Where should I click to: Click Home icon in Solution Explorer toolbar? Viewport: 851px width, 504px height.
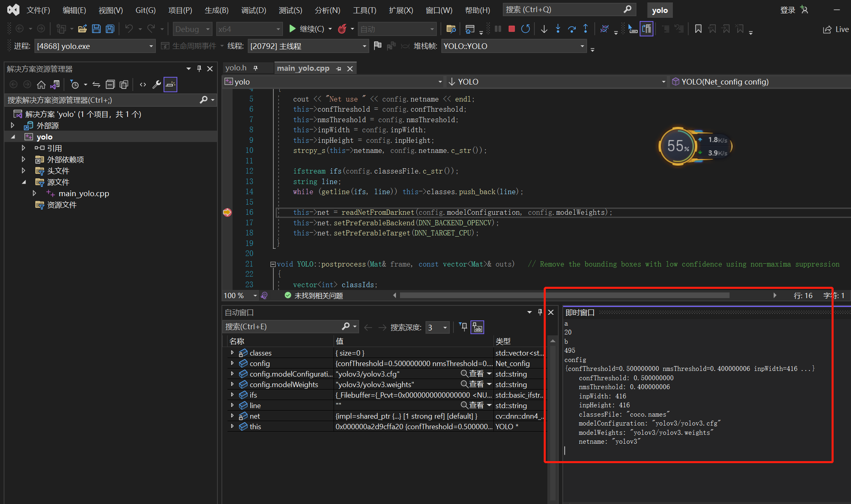pos(41,84)
